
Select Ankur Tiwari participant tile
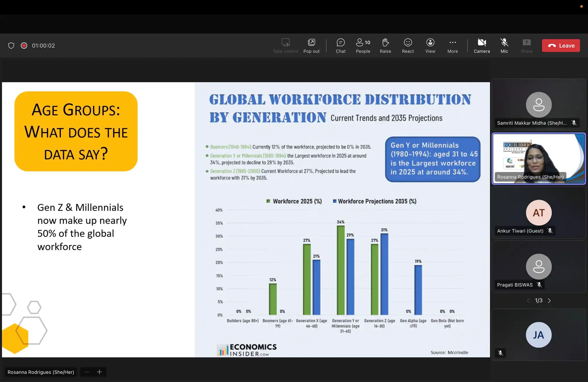[538, 213]
